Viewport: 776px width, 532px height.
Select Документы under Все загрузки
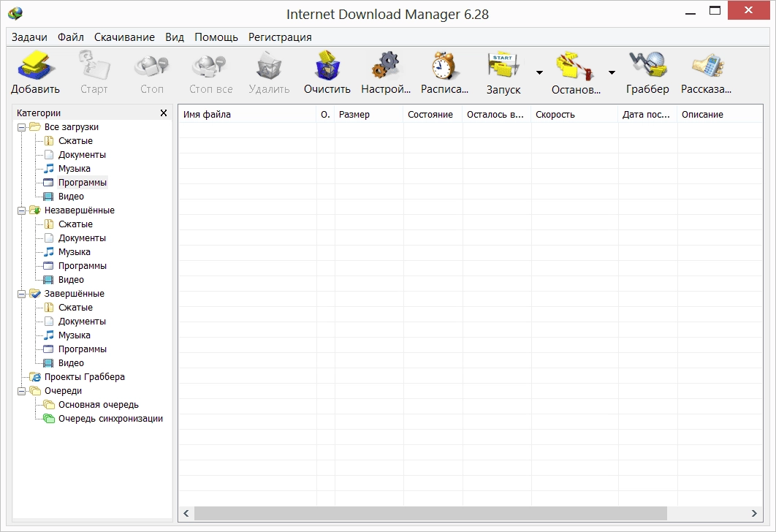[x=82, y=155]
